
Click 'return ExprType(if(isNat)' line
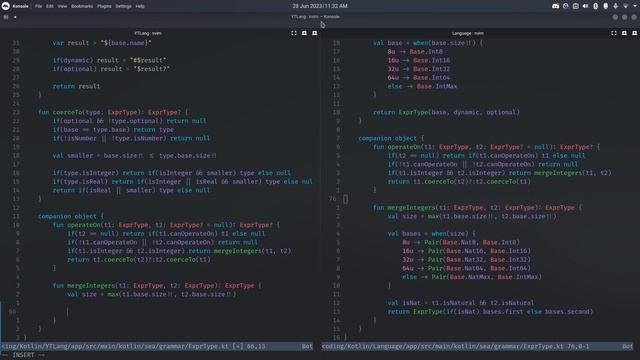490,311
